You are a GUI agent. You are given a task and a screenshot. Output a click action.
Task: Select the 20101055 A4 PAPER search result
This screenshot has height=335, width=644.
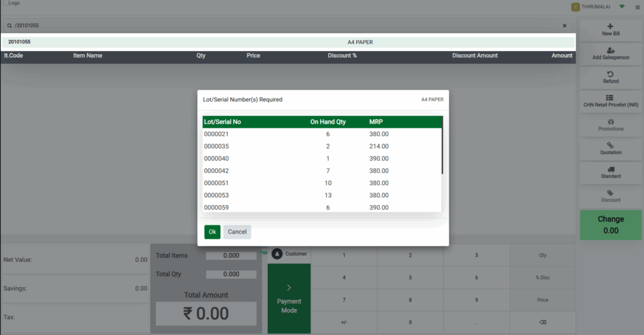click(x=287, y=42)
